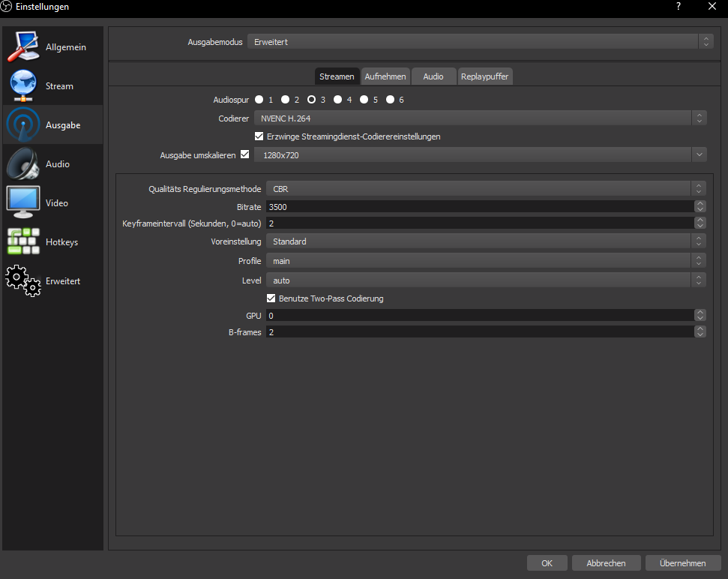Select Audiospur radio button 1
This screenshot has height=579, width=728.
(x=259, y=100)
